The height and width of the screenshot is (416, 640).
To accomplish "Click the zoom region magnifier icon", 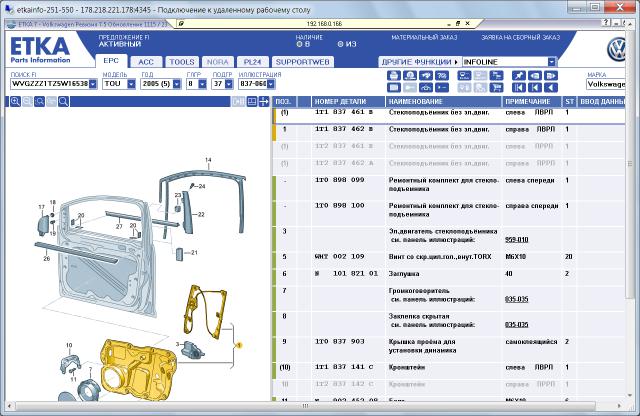I will point(39,101).
